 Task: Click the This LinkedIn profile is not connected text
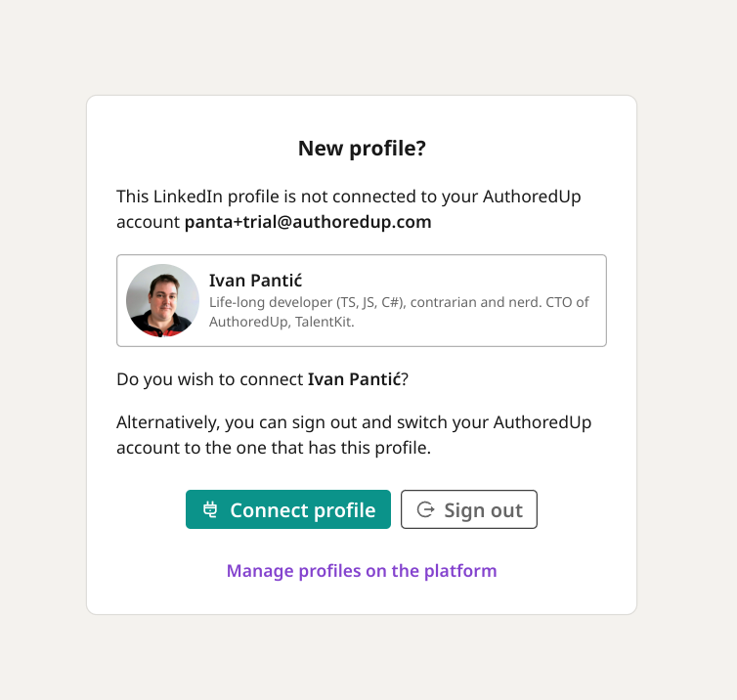(x=349, y=197)
